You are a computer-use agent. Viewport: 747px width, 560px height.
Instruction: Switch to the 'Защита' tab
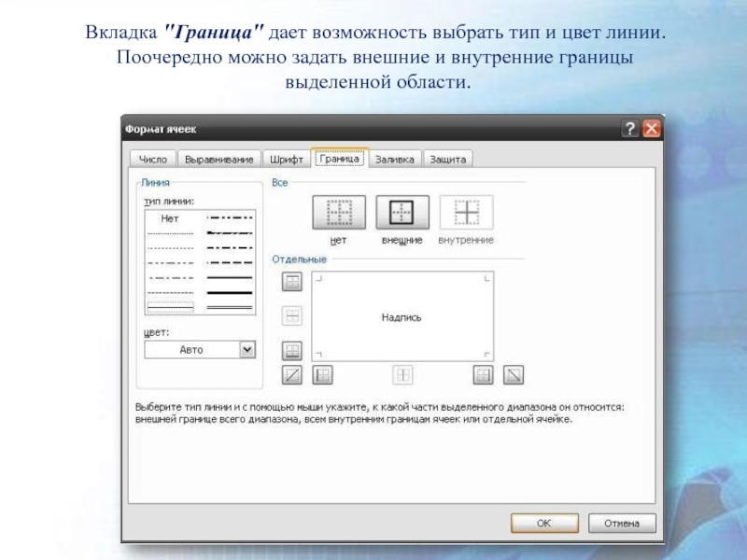[448, 159]
